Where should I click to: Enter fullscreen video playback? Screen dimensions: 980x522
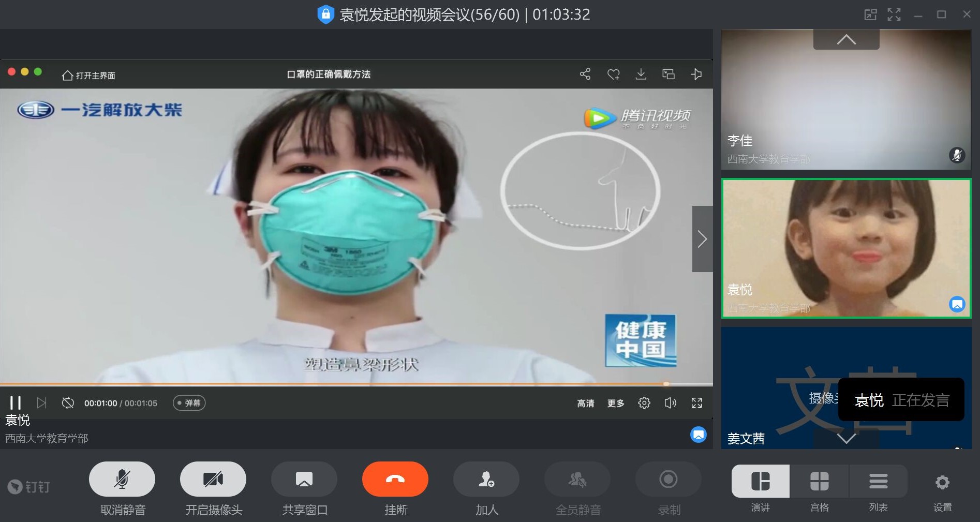tap(696, 403)
